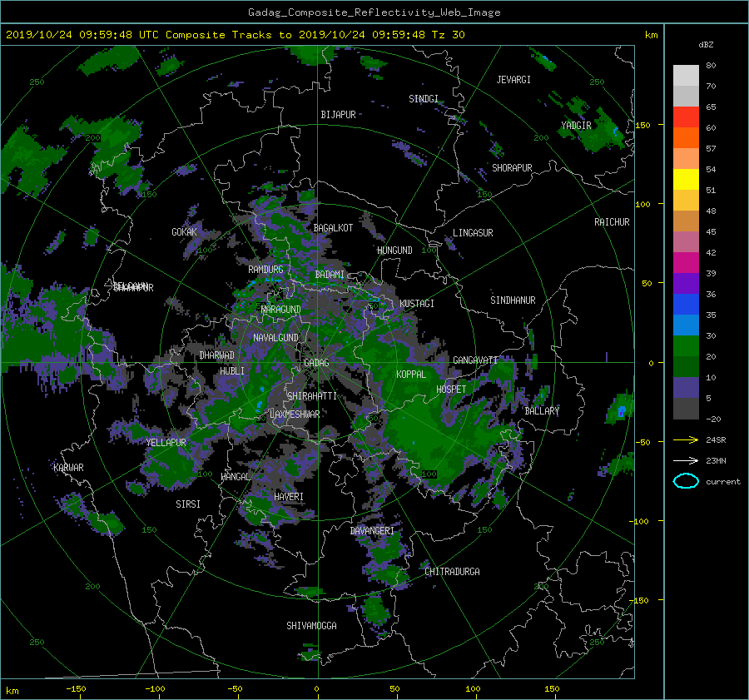The width and height of the screenshot is (749, 700).
Task: Select the yellow 54 dBZ color swatch
Action: point(686,179)
